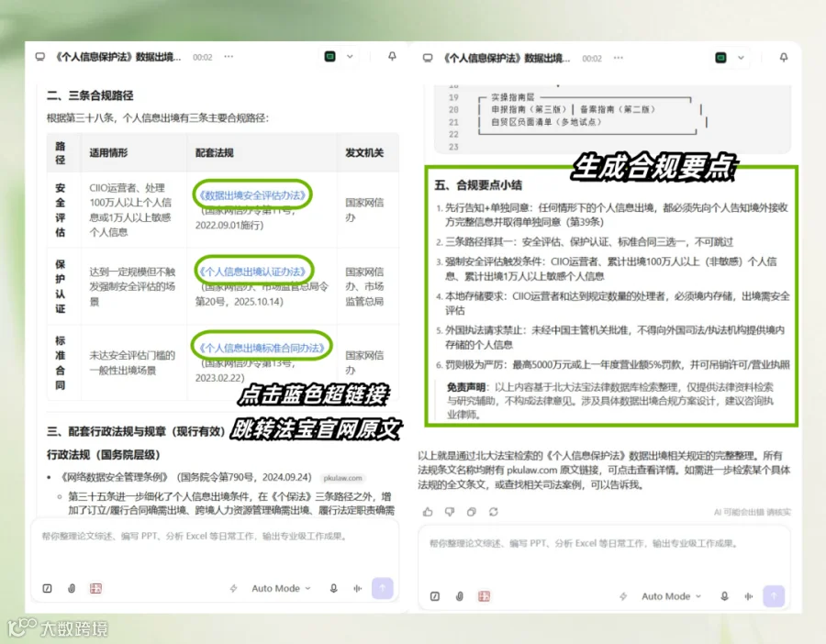826x644 pixels.
Task: Click notification bell in right chat header
Action: pyautogui.click(x=784, y=58)
